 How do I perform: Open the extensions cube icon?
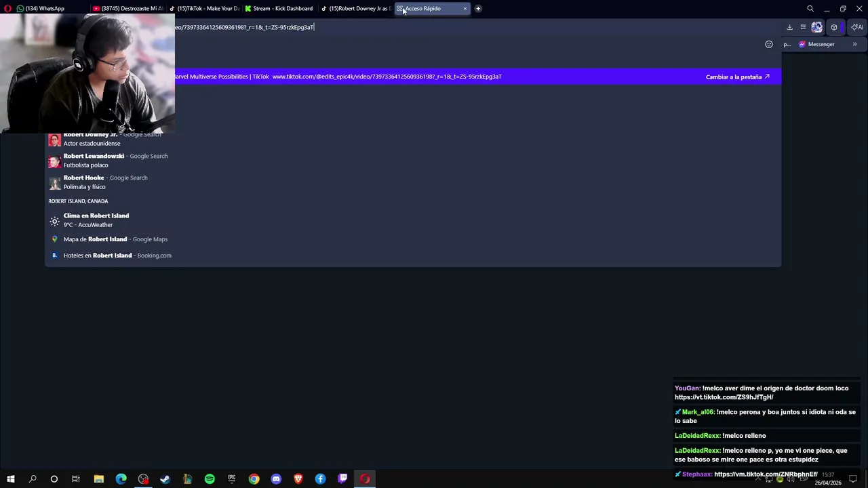pos(834,27)
